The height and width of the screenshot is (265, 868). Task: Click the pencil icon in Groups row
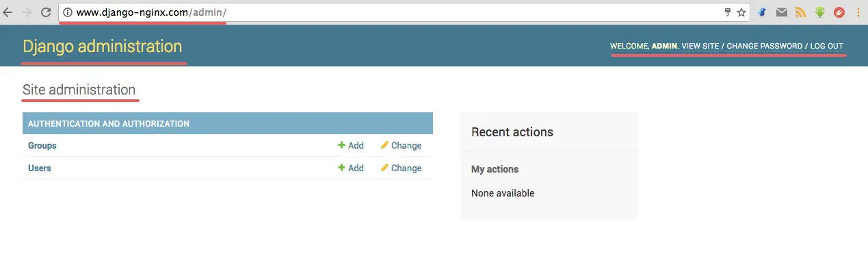tap(384, 145)
